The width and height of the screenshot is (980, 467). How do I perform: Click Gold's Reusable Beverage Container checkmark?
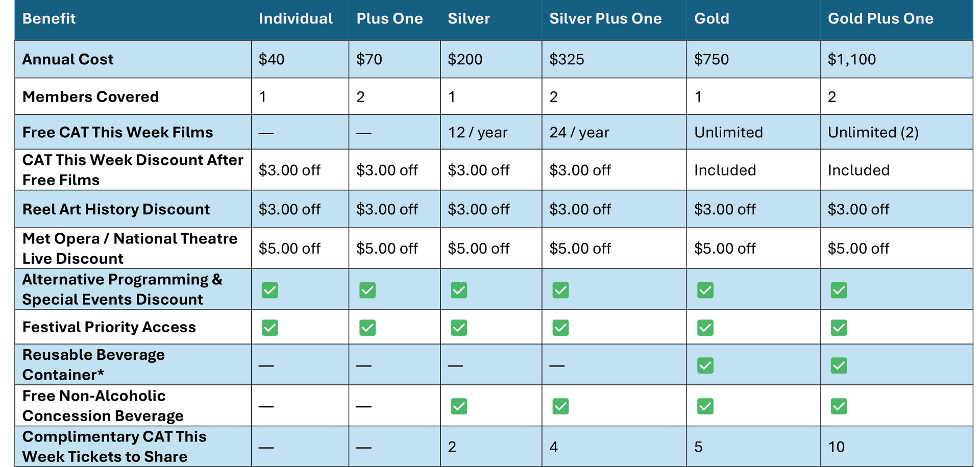(705, 365)
